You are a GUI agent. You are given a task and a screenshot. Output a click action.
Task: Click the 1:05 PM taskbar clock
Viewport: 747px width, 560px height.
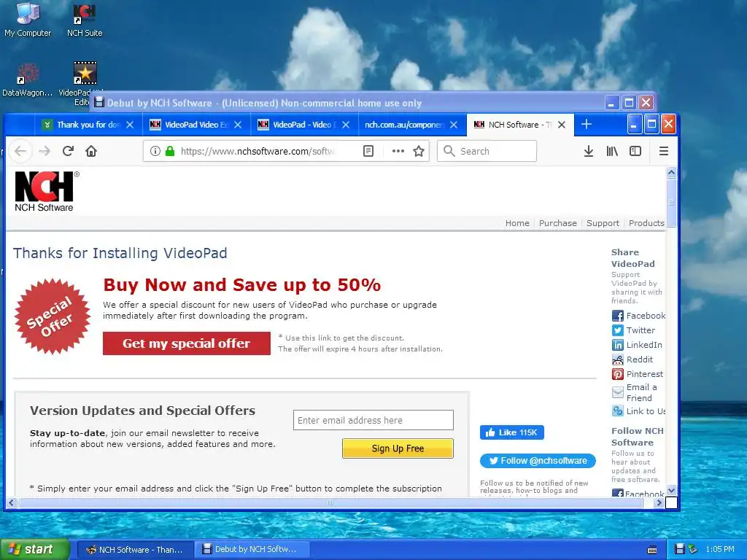coord(720,549)
